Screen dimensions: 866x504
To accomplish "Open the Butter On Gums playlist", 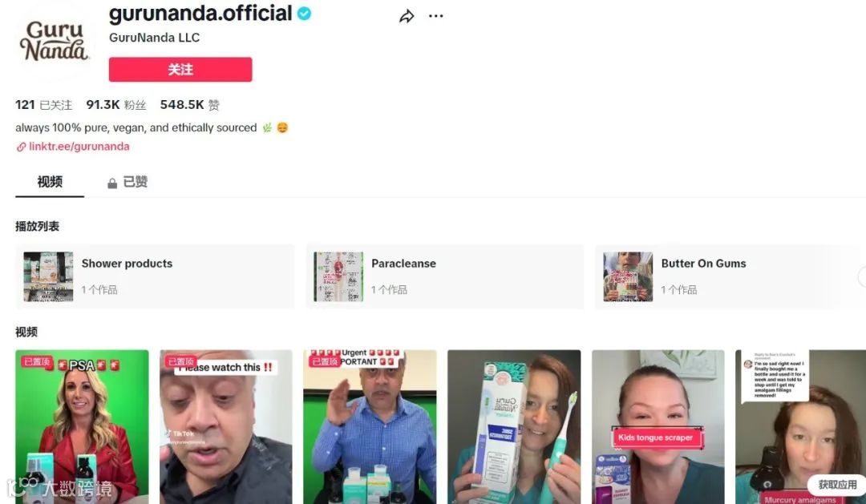I will (x=729, y=276).
